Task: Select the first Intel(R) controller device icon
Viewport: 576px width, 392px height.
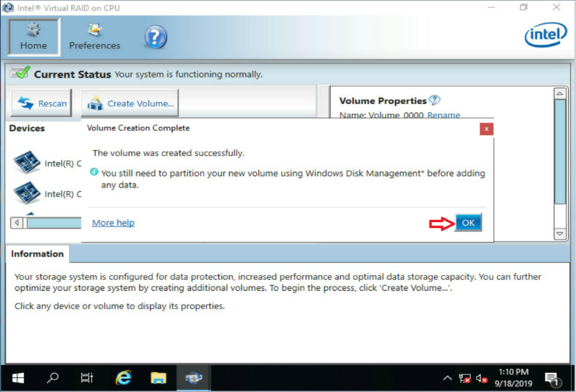Action: click(26, 162)
